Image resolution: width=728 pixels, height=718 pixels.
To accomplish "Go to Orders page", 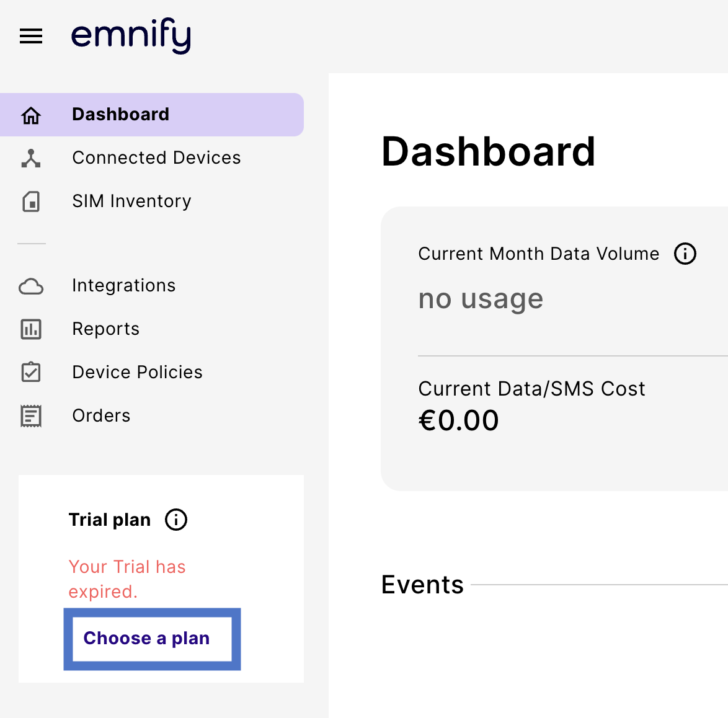I will [x=101, y=416].
